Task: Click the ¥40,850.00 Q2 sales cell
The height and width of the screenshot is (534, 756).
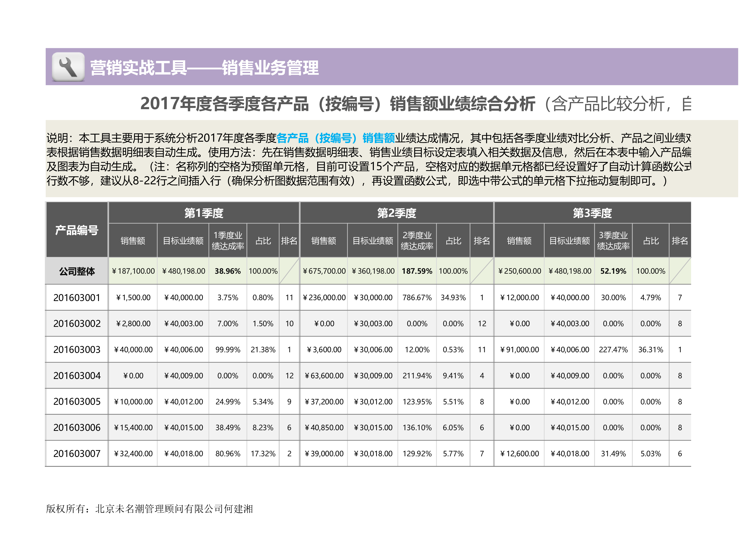Action: point(324,427)
